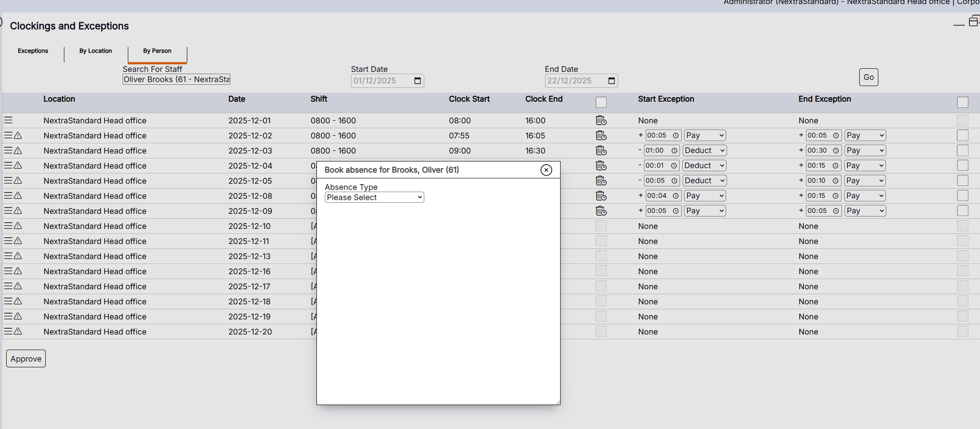The height and width of the screenshot is (429, 980).
Task: Open start exception Deduct dropdown for 2025-12-04
Action: click(704, 165)
